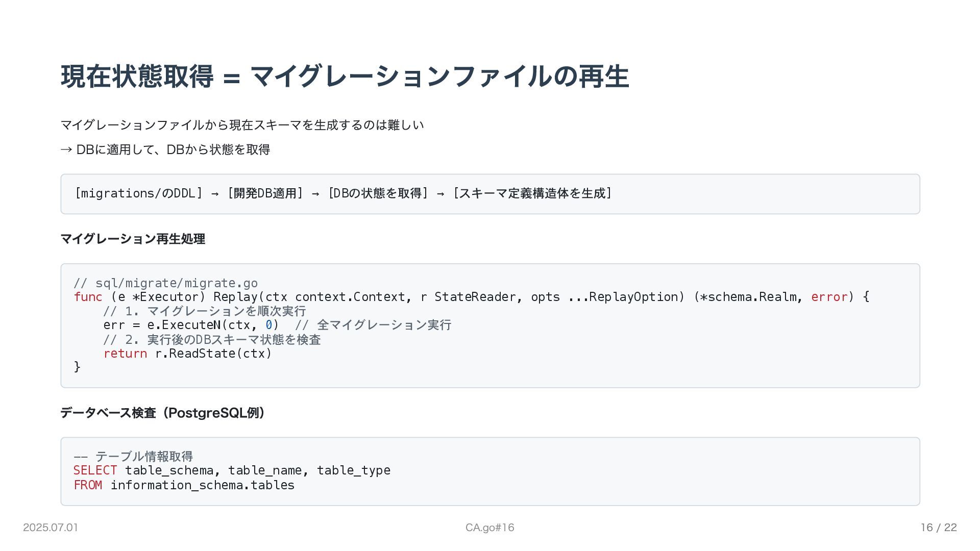The height and width of the screenshot is (551, 980).
Task: Click the [開発DB適用] flow step
Action: [x=265, y=193]
